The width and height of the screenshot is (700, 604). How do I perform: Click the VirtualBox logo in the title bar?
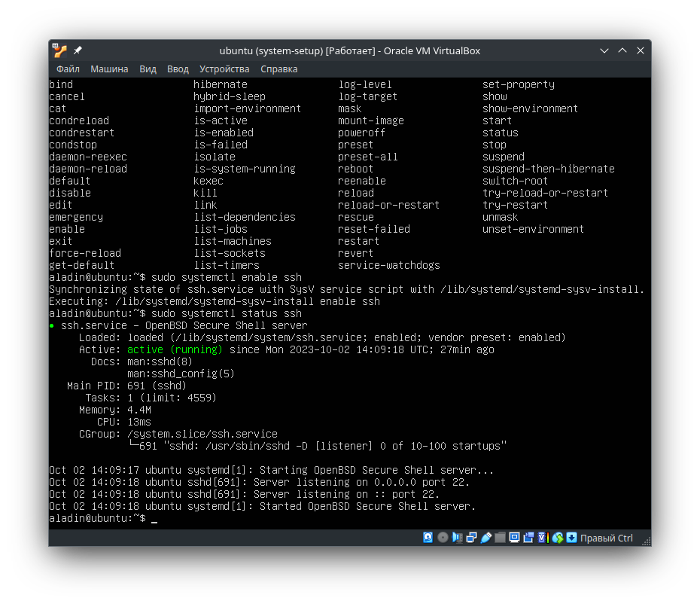58,50
